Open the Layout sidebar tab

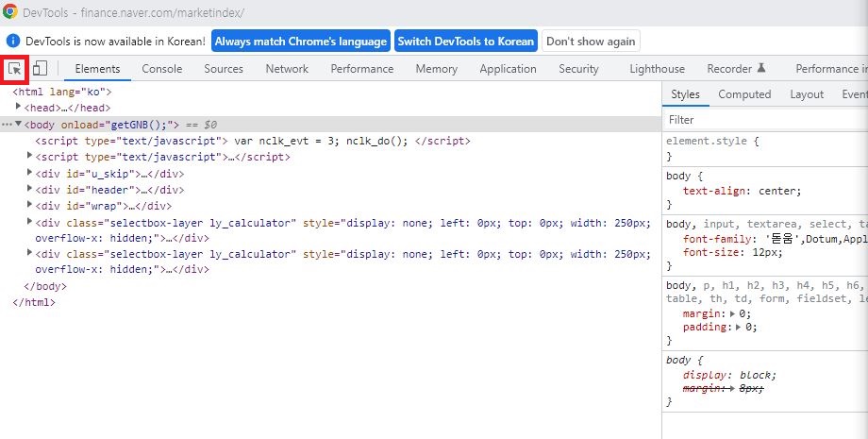(x=807, y=94)
